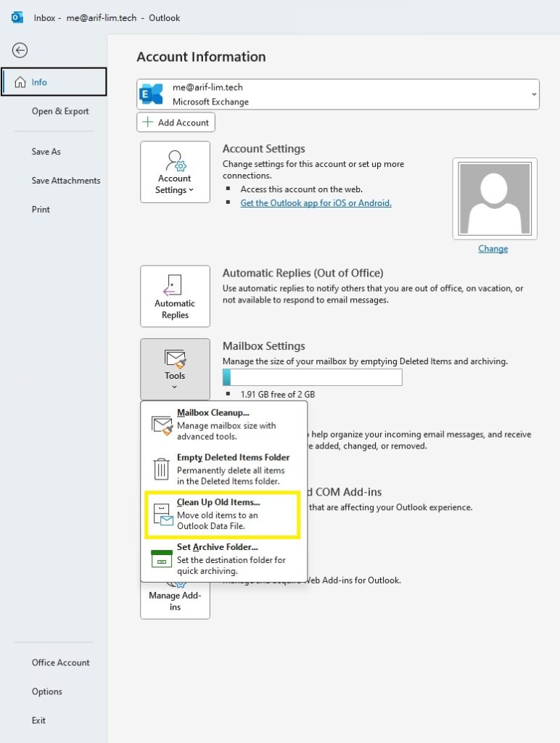The width and height of the screenshot is (560, 743).
Task: Click the Automatic Replies button
Action: [175, 296]
